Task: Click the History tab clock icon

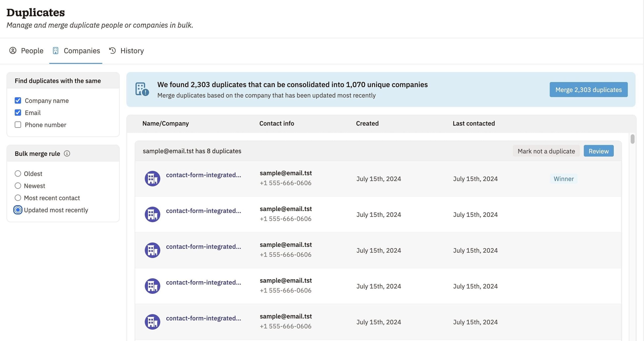Action: (112, 51)
